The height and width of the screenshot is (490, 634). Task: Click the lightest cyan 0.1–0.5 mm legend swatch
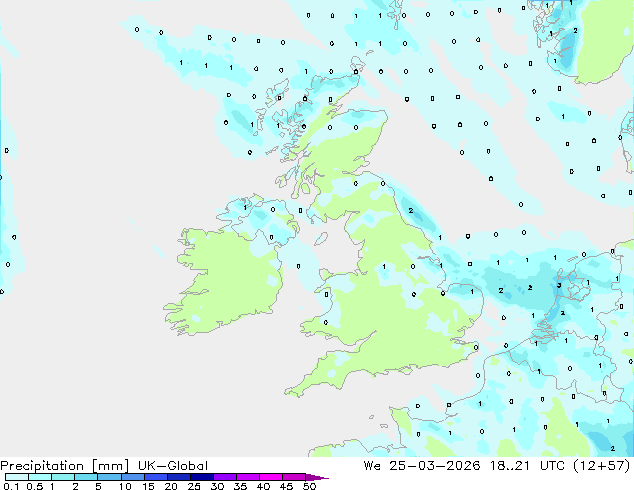pyautogui.click(x=17, y=477)
